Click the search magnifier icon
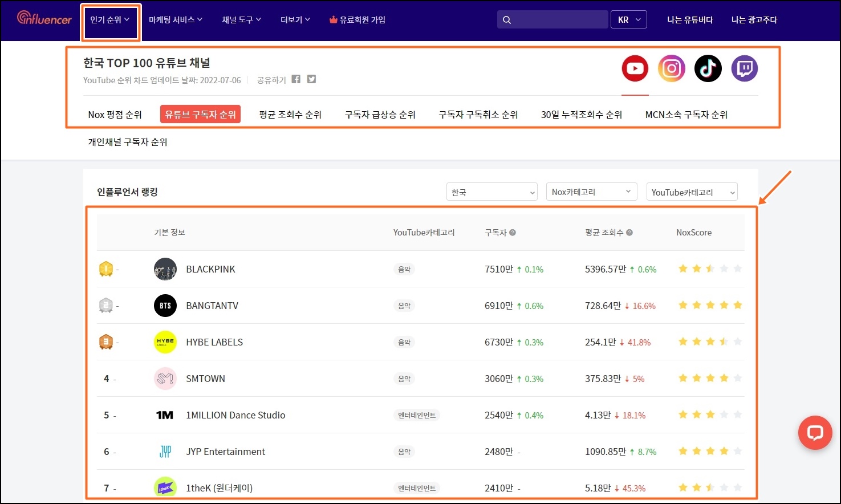Viewport: 841px width, 504px height. [x=506, y=20]
